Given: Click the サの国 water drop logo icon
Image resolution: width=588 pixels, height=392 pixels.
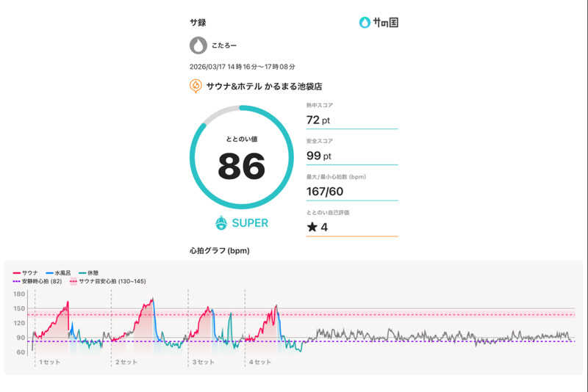Looking at the screenshot, I should click(x=365, y=23).
